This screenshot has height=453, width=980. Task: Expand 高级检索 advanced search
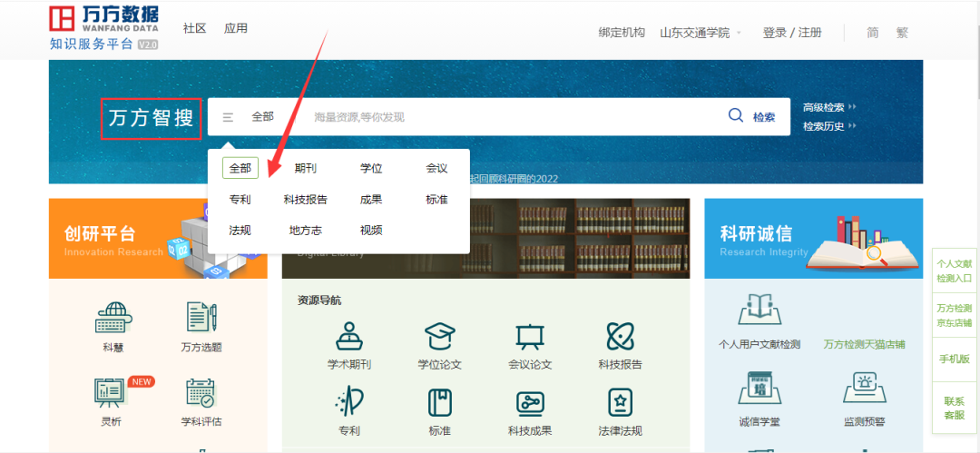[x=829, y=108]
